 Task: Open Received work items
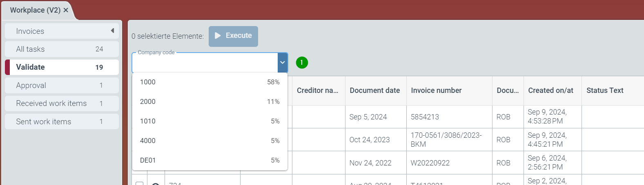point(62,104)
